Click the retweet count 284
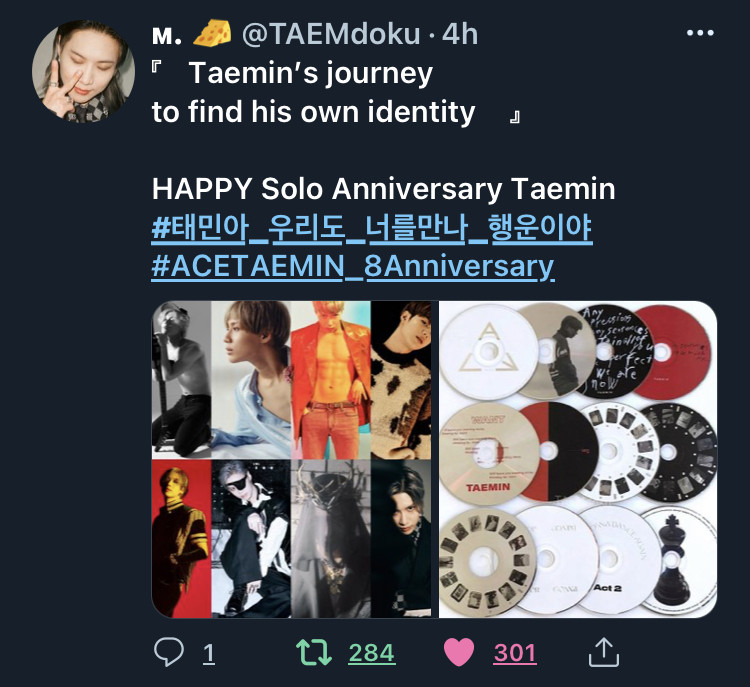 (x=371, y=653)
